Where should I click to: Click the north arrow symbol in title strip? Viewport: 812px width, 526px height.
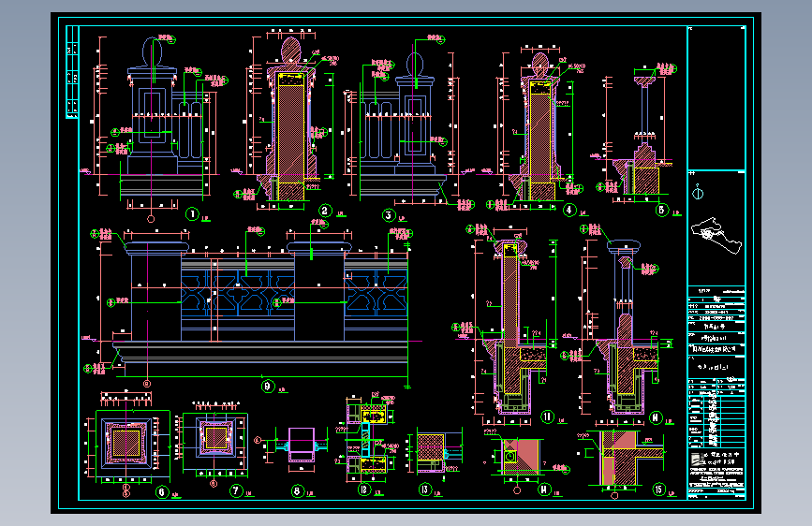coord(698,193)
